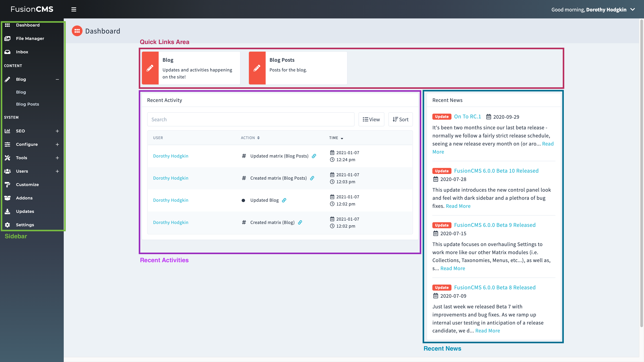The width and height of the screenshot is (644, 362).
Task: Click the 2020-07-28 news date
Action: [453, 179]
